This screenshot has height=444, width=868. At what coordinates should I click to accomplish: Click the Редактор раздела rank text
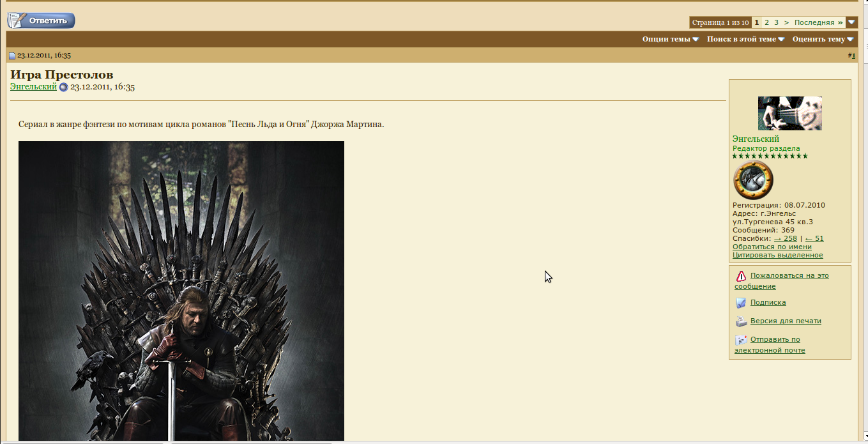tap(766, 148)
